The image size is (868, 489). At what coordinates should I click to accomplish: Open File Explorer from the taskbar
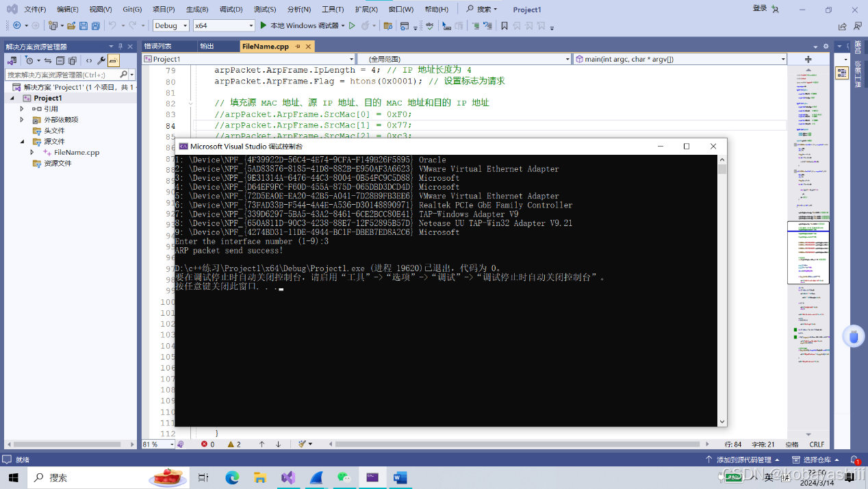click(x=259, y=477)
